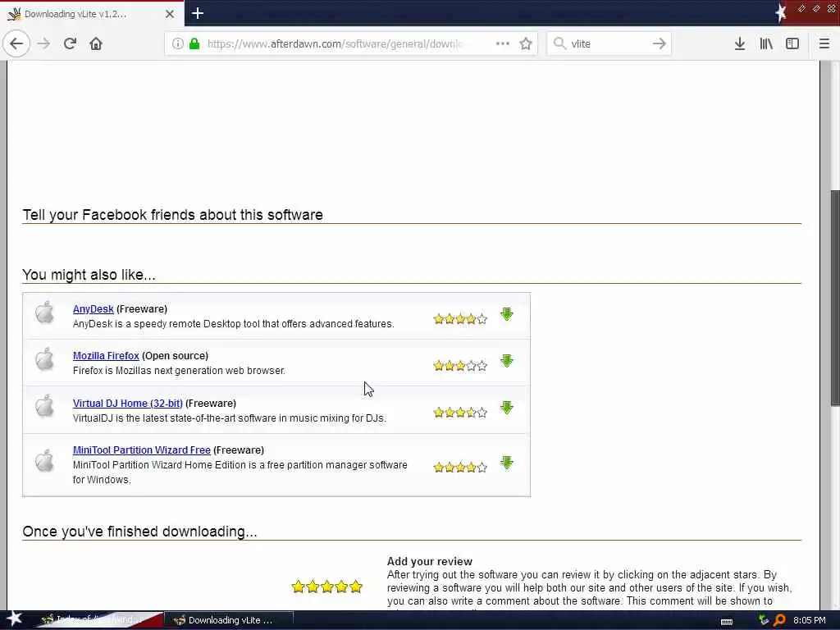Download MiniTool Partition Wizard with green arrow
The width and height of the screenshot is (840, 630).
(507, 463)
